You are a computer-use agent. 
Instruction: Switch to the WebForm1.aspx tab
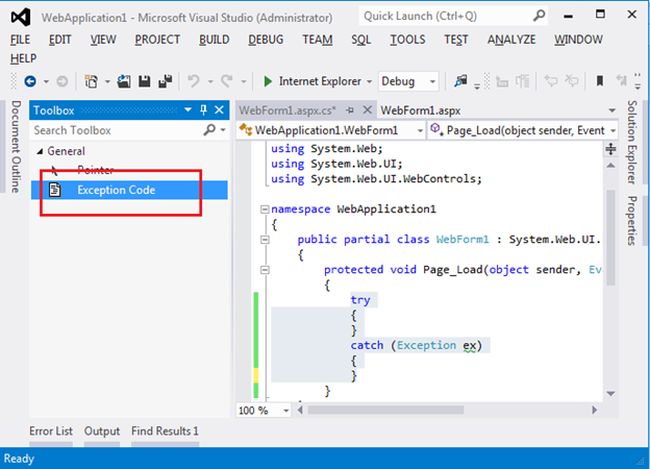coord(418,110)
